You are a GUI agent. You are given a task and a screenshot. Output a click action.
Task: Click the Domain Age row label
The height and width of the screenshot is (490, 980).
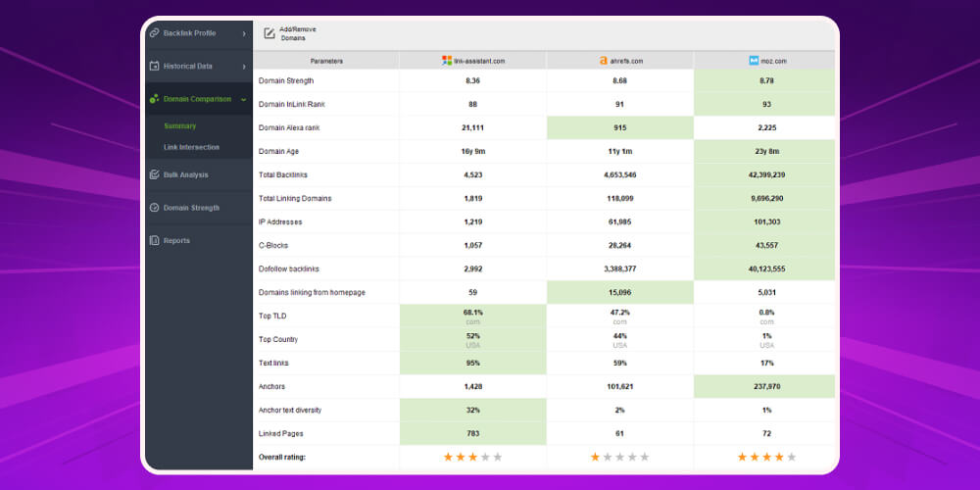click(277, 151)
